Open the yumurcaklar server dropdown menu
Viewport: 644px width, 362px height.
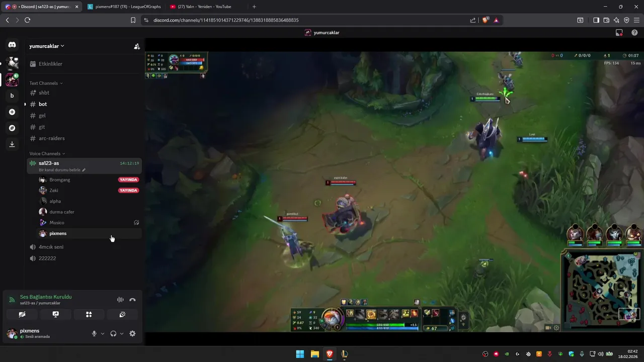coord(47,46)
